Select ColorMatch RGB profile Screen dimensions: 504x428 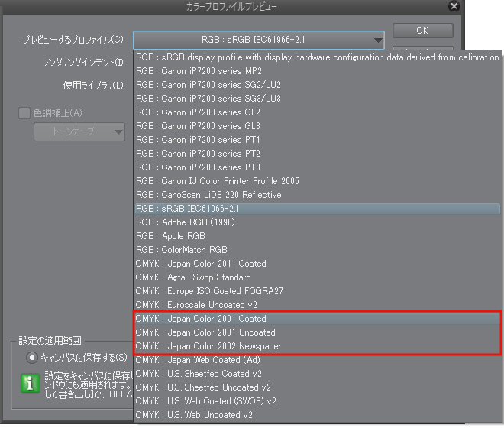coord(317,250)
